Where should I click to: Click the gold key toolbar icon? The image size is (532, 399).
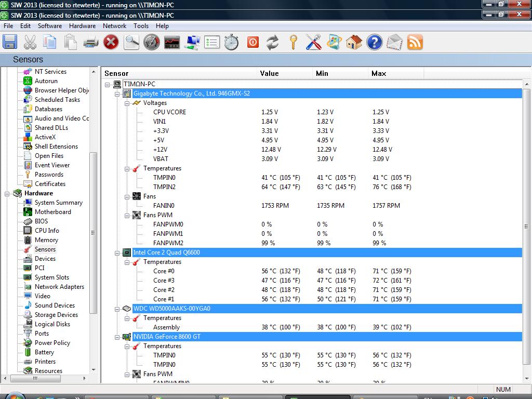pos(293,43)
